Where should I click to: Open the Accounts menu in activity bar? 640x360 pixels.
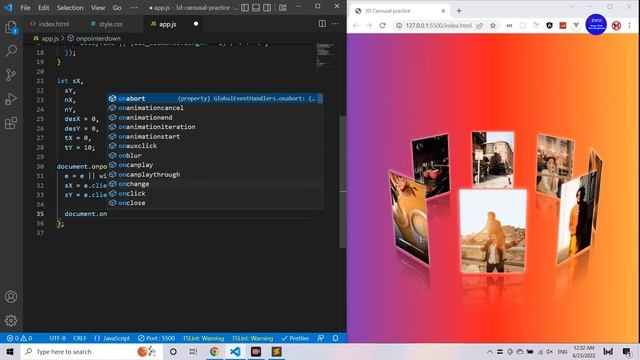[11, 296]
